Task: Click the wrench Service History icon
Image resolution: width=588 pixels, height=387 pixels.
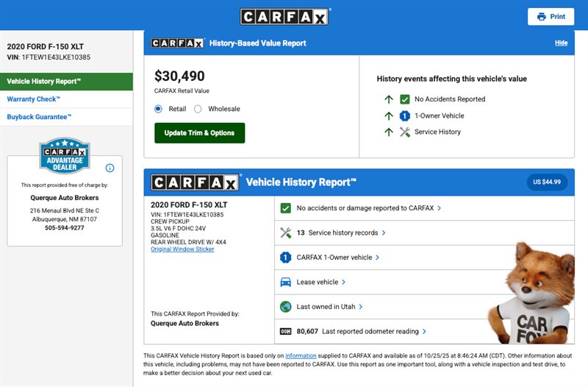Action: tap(404, 132)
